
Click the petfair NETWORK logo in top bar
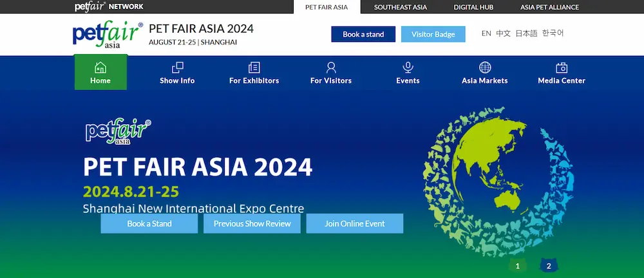pyautogui.click(x=109, y=6)
